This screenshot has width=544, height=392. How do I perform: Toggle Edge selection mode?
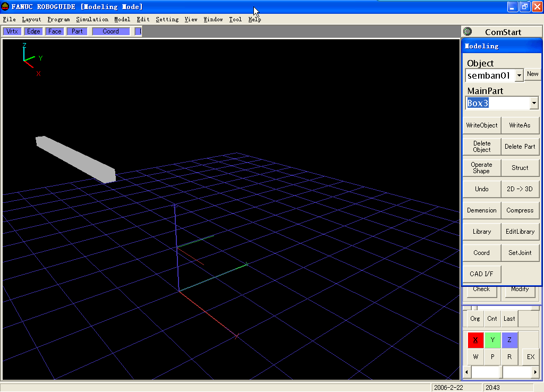pos(33,31)
